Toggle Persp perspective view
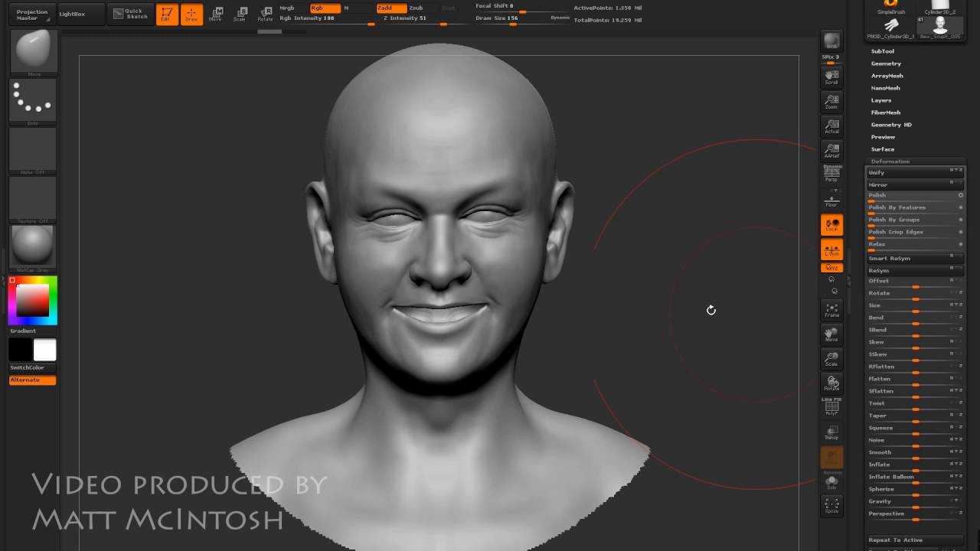Image resolution: width=980 pixels, height=551 pixels. (x=831, y=174)
